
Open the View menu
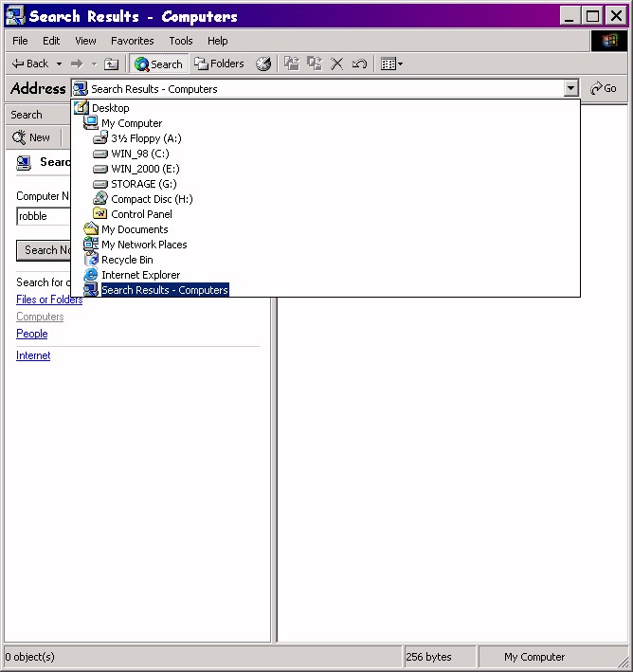[x=85, y=41]
